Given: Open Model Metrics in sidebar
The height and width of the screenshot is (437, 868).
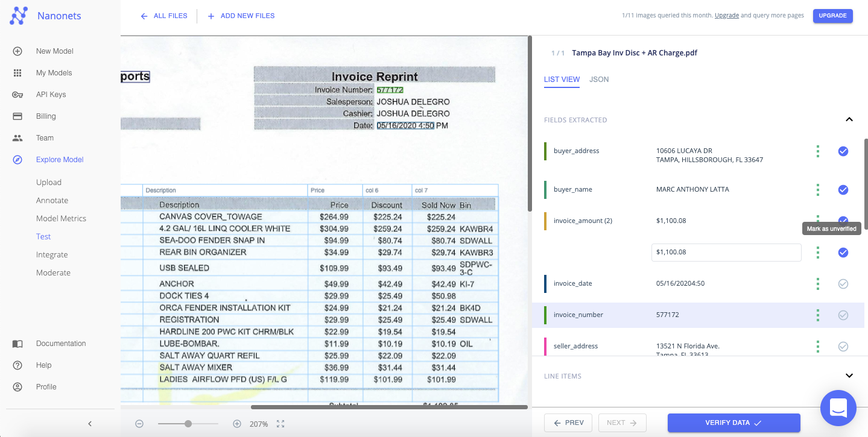Looking at the screenshot, I should pos(61,219).
